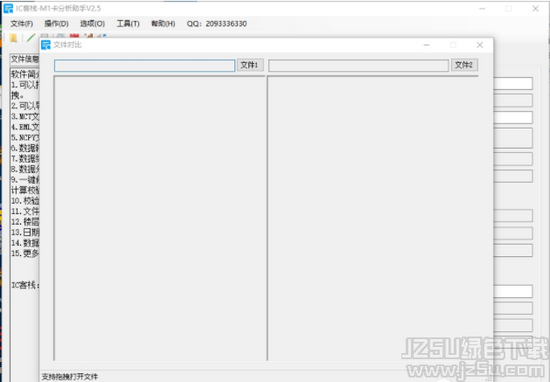Click the 文件1 browse button

click(x=249, y=65)
